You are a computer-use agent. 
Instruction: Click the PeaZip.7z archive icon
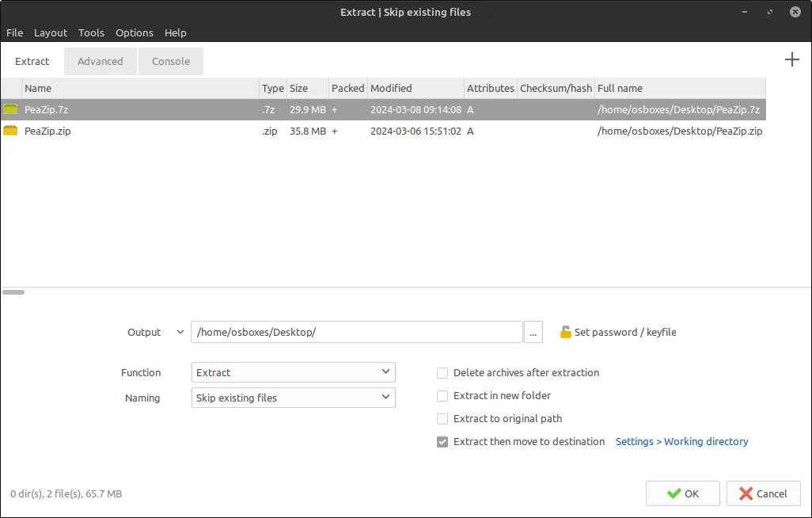tap(10, 109)
